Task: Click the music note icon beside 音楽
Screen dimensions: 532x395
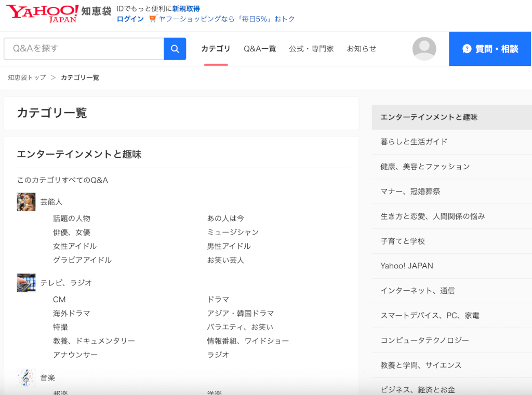Action: click(26, 377)
